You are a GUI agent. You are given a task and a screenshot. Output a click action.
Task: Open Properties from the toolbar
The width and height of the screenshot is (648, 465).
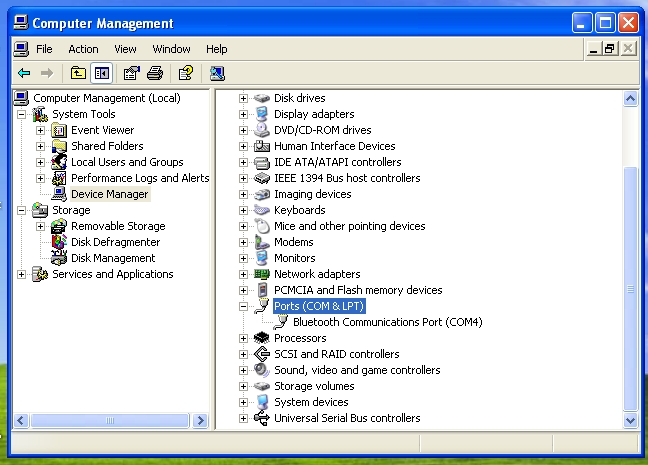pos(131,73)
